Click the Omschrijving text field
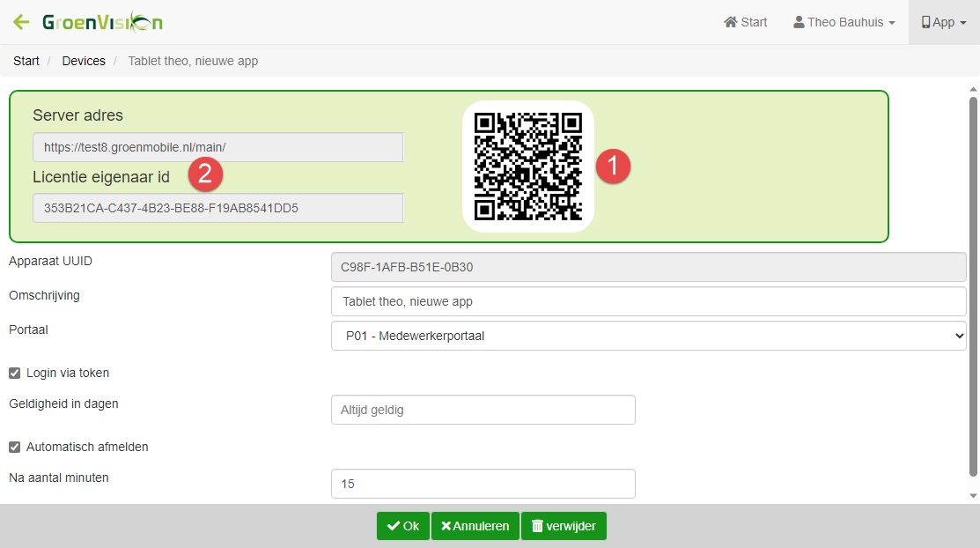This screenshot has height=548, width=980. pyautogui.click(x=648, y=301)
